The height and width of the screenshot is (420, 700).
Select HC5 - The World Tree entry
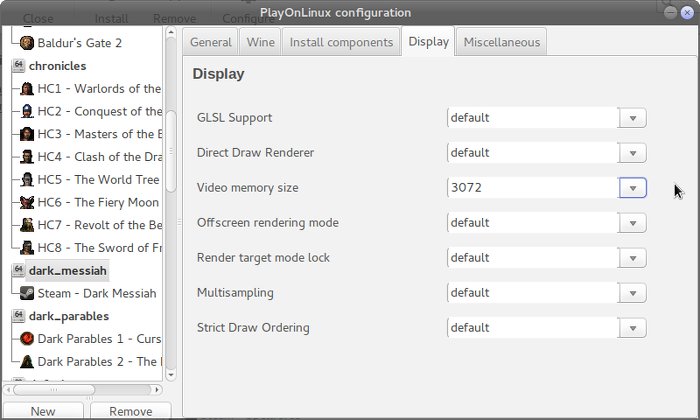click(98, 179)
